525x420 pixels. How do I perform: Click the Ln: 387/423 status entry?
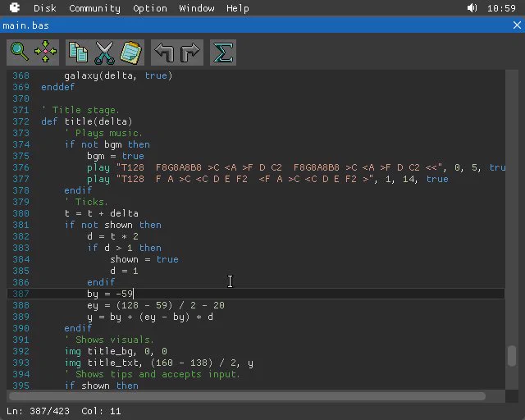coord(38,411)
